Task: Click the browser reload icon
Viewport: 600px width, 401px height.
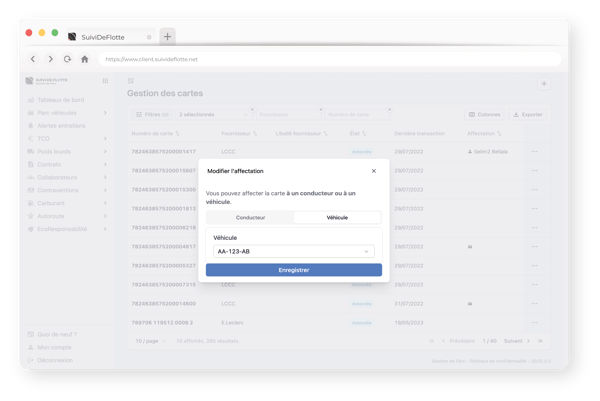Action: [x=67, y=59]
